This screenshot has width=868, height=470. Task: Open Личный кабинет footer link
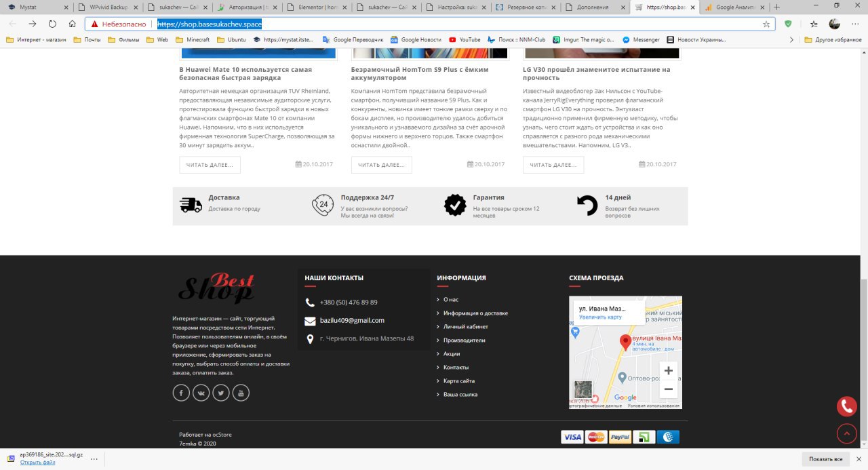click(466, 326)
